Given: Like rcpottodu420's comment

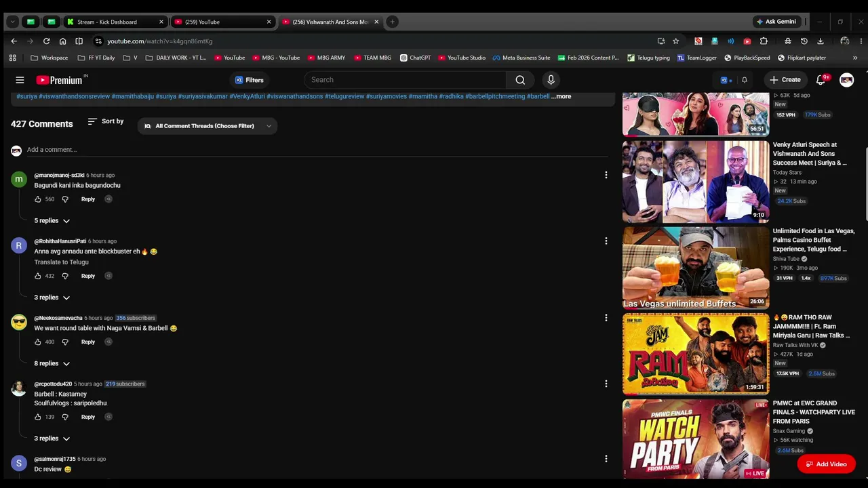Looking at the screenshot, I should (38, 417).
